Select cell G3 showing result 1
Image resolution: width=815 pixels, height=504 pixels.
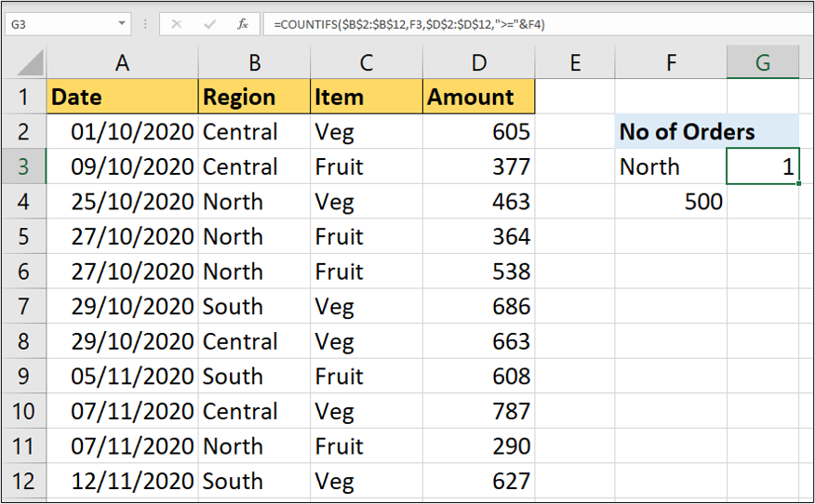click(x=763, y=166)
